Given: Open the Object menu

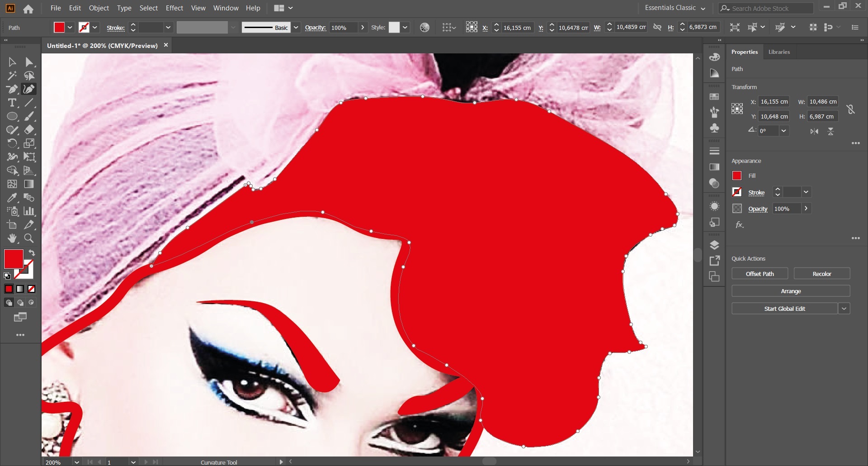Looking at the screenshot, I should click(99, 8).
